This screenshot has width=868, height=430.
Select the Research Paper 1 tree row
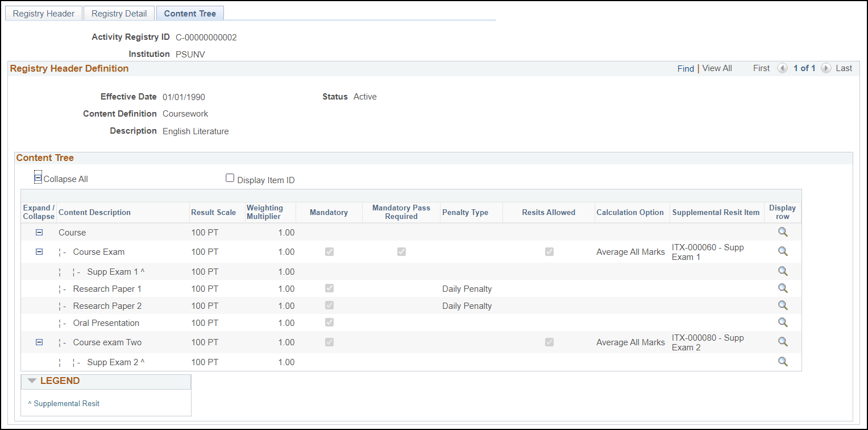coord(411,288)
